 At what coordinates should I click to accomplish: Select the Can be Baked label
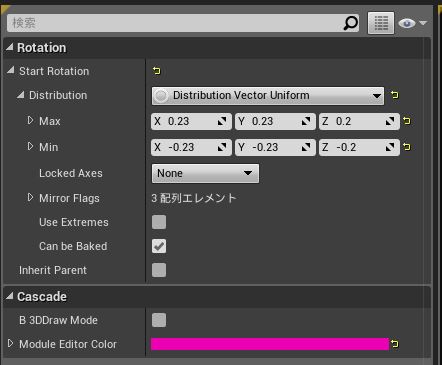(73, 246)
